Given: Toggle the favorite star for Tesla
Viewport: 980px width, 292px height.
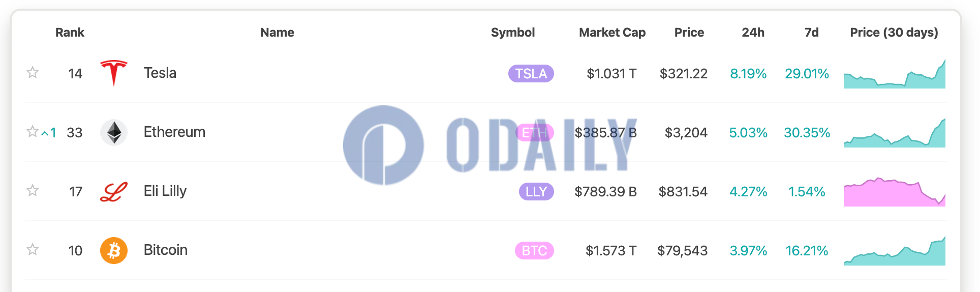Looking at the screenshot, I should pos(33,72).
